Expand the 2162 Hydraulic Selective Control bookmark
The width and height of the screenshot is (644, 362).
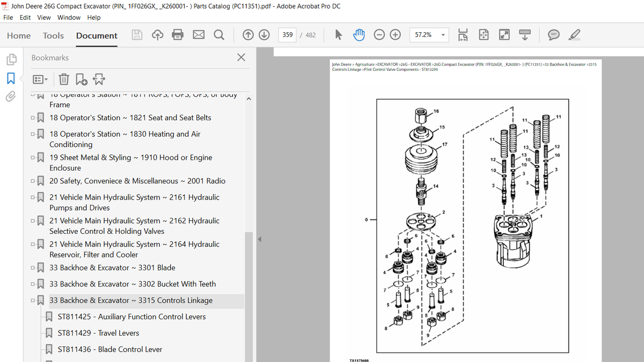tap(33, 221)
